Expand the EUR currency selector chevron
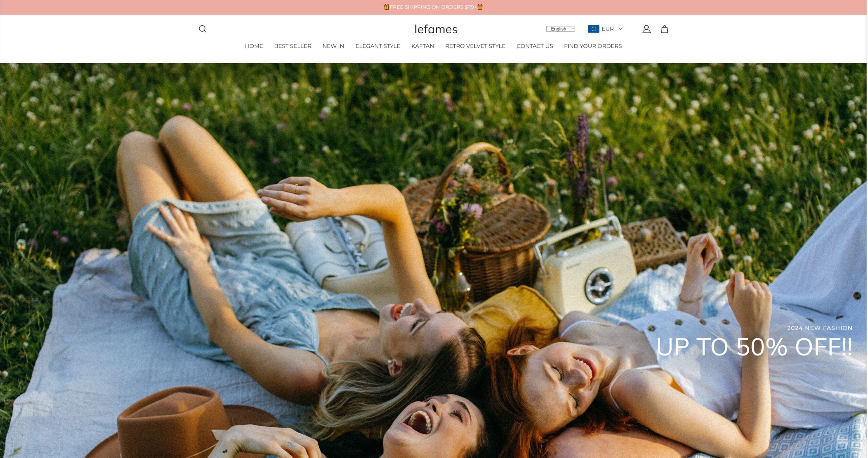Viewport: 868px width, 458px height. coord(620,29)
